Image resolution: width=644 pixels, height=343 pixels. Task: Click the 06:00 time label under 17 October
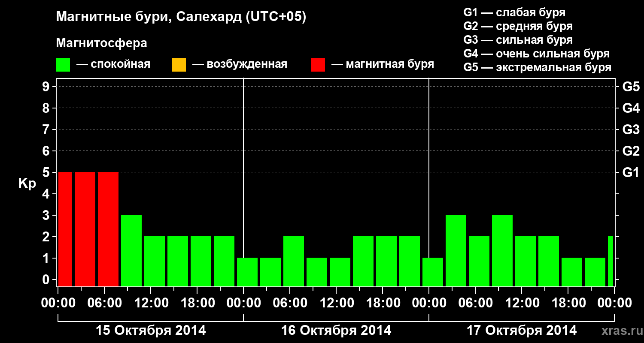click(475, 303)
